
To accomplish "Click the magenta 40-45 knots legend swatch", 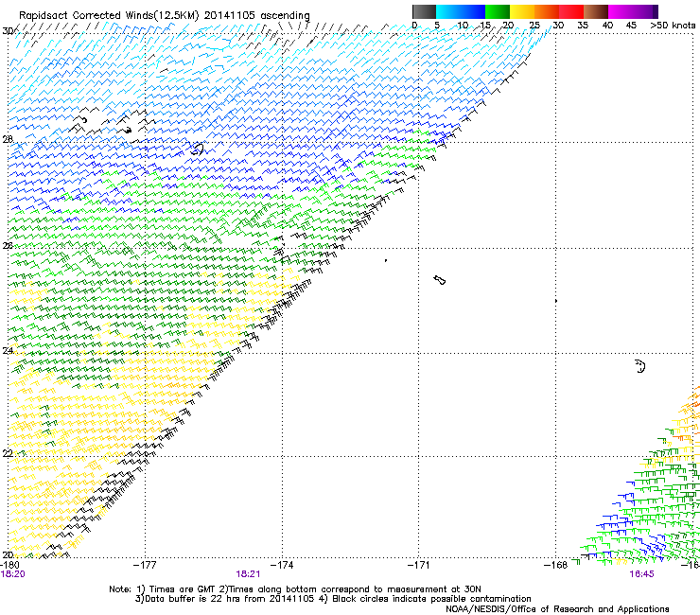I will [621, 11].
